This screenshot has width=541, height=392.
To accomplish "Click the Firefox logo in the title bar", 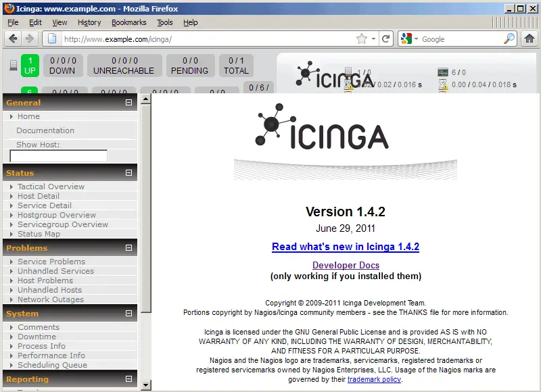I will (x=9, y=8).
